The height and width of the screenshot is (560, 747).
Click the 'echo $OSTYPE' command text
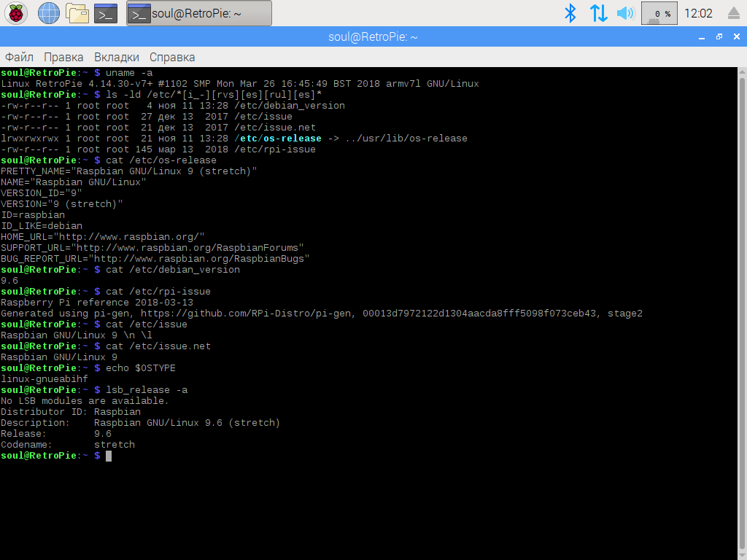[141, 368]
